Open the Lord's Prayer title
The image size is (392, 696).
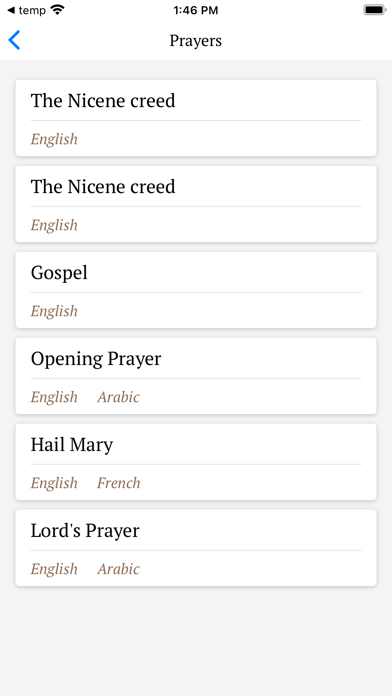[85, 531]
